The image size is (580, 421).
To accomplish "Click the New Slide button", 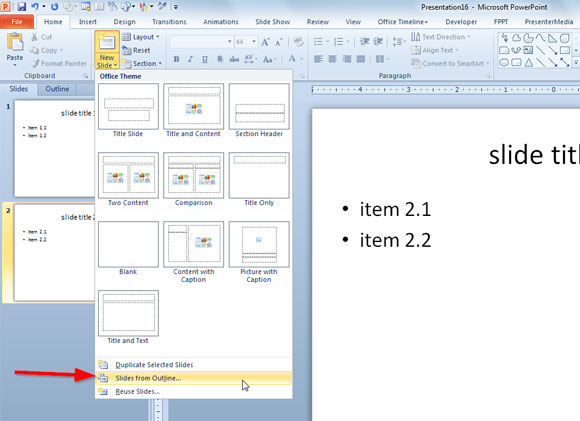I will pos(107,50).
